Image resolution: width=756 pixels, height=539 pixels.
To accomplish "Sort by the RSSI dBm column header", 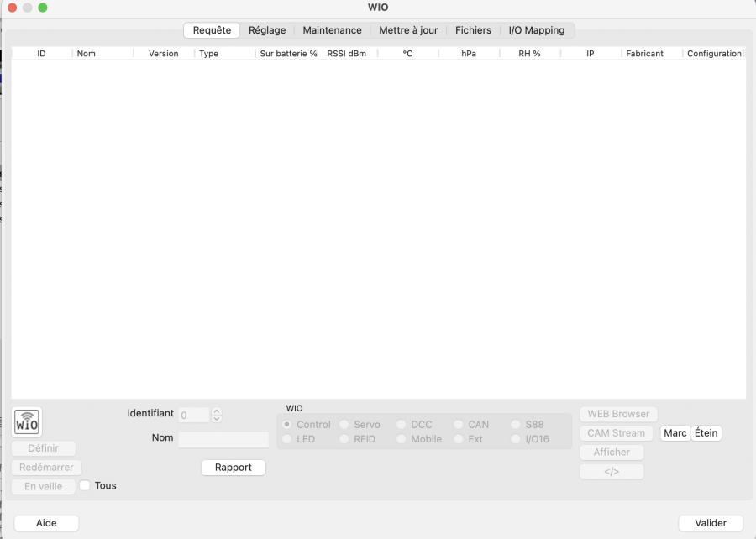I will (347, 53).
